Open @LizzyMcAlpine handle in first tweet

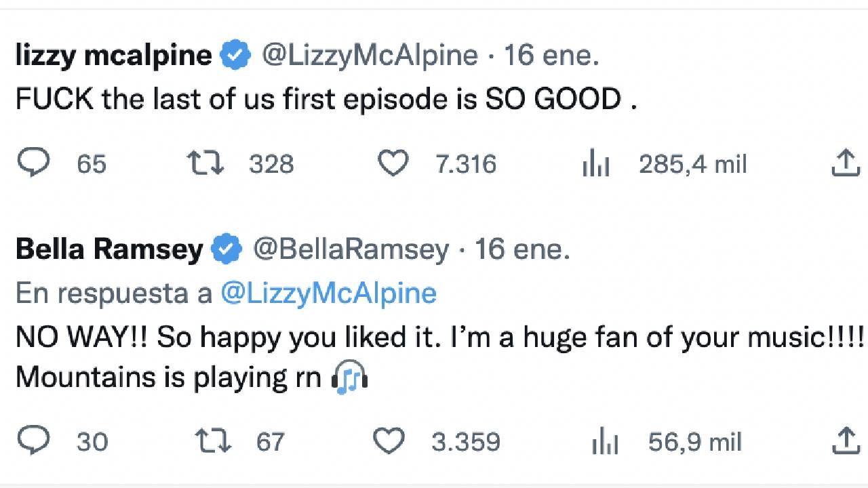(369, 56)
